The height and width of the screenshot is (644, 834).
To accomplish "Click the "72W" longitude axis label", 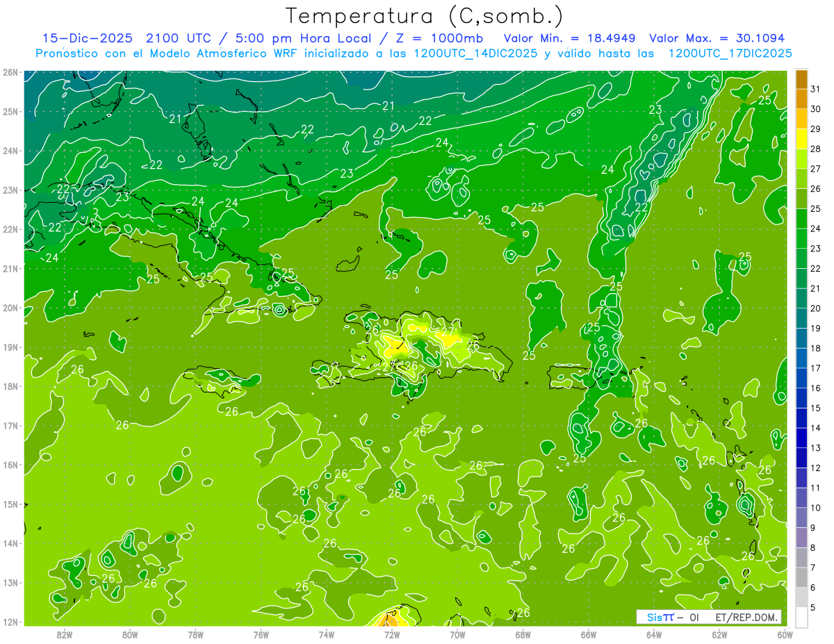I will pos(392,634).
